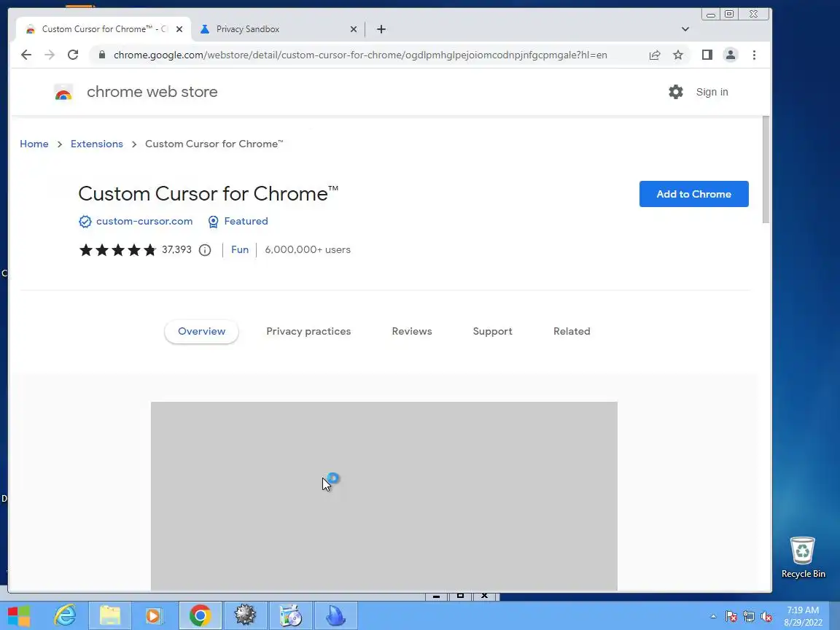Open the Fun category link

coord(239,249)
